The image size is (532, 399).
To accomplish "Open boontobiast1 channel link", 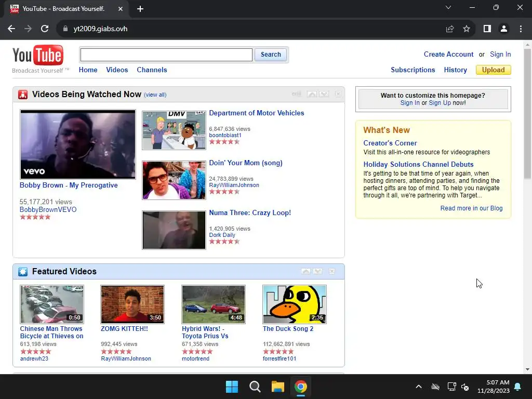I will pos(225,136).
